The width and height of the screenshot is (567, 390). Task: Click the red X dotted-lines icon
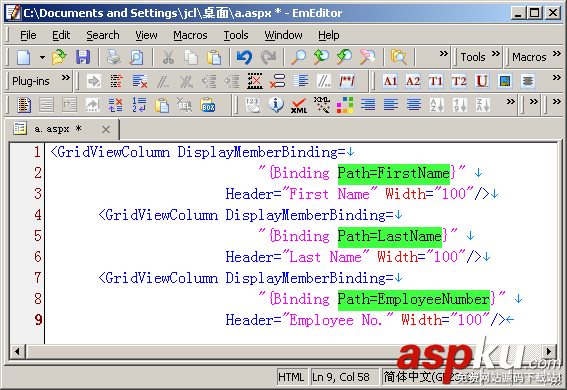[x=255, y=81]
